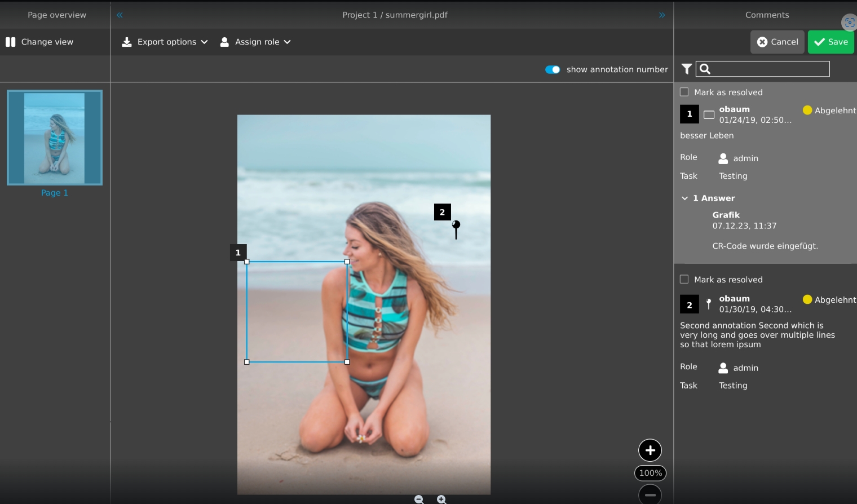
Task: Click the Cancel button
Action: point(777,42)
